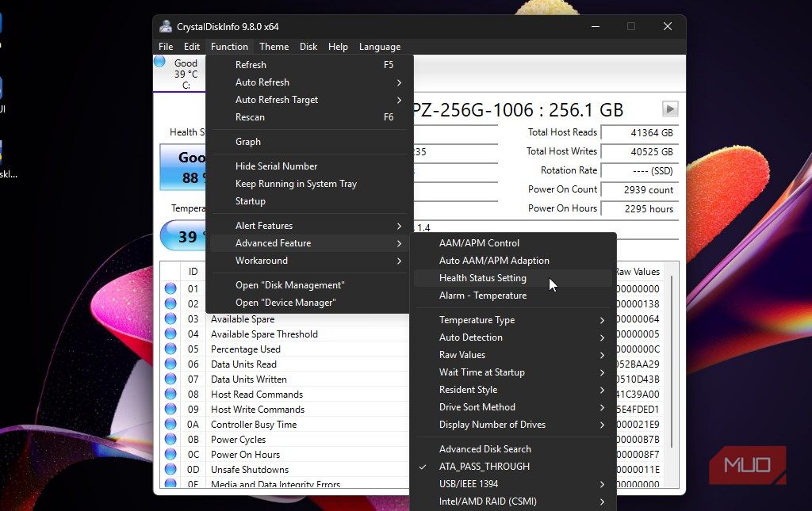
Task: Click the status orb for Available Spare
Action: pos(170,318)
